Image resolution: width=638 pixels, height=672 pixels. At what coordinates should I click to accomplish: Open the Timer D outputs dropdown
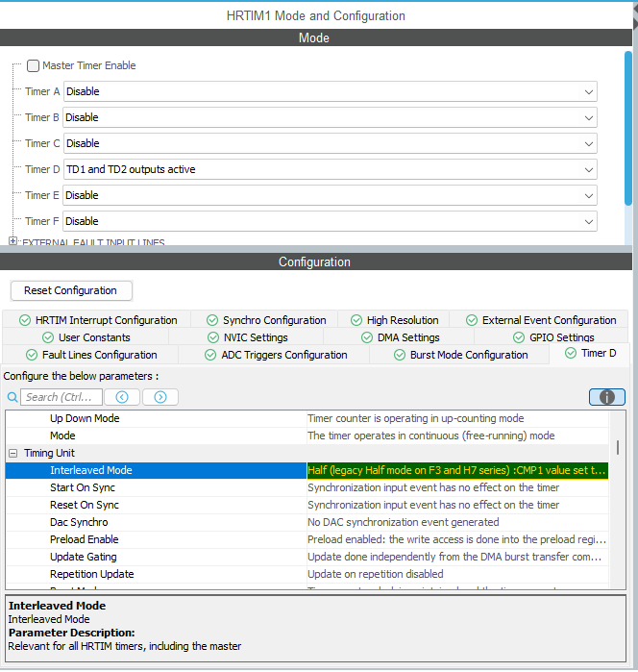[x=331, y=169]
